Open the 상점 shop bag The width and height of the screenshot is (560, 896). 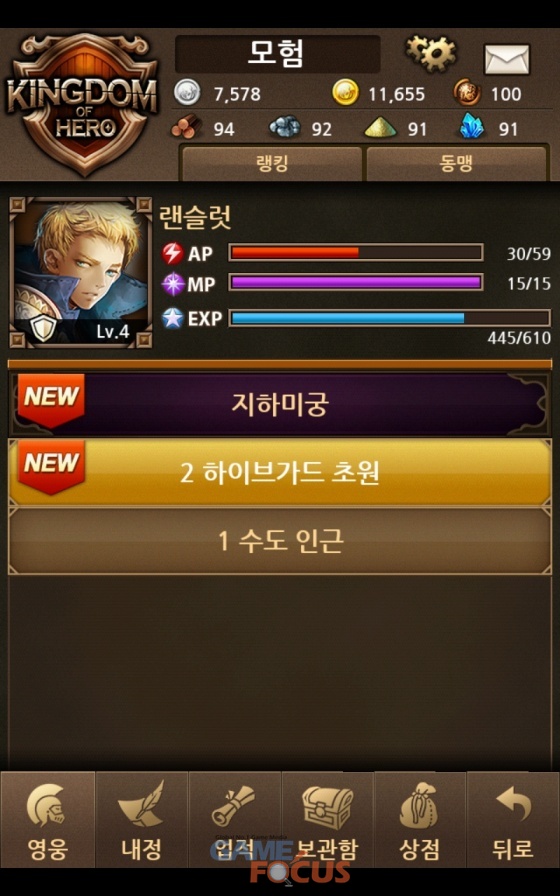[x=420, y=819]
